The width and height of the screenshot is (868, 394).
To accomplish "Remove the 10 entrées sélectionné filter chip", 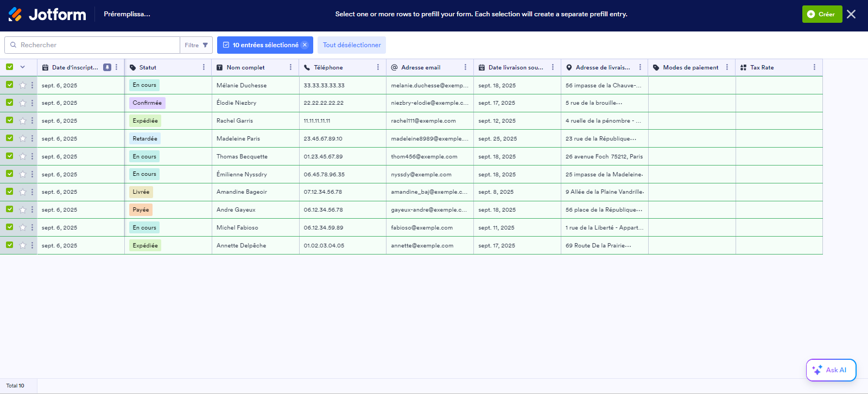I will tap(305, 45).
